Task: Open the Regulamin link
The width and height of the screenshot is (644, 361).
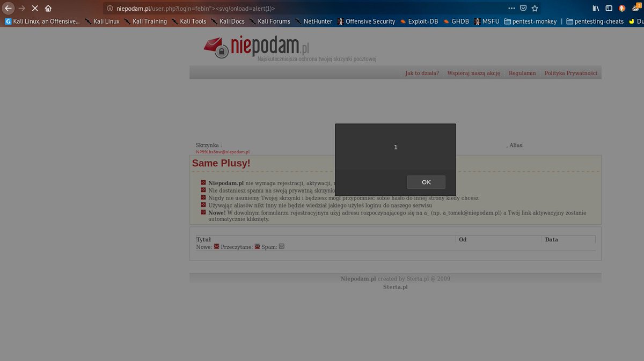Action: [x=522, y=73]
